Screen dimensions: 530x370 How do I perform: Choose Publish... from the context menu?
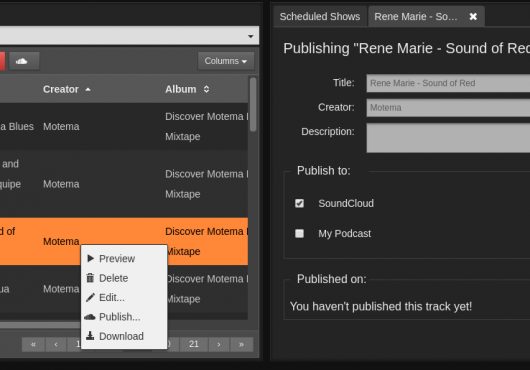tap(124, 317)
